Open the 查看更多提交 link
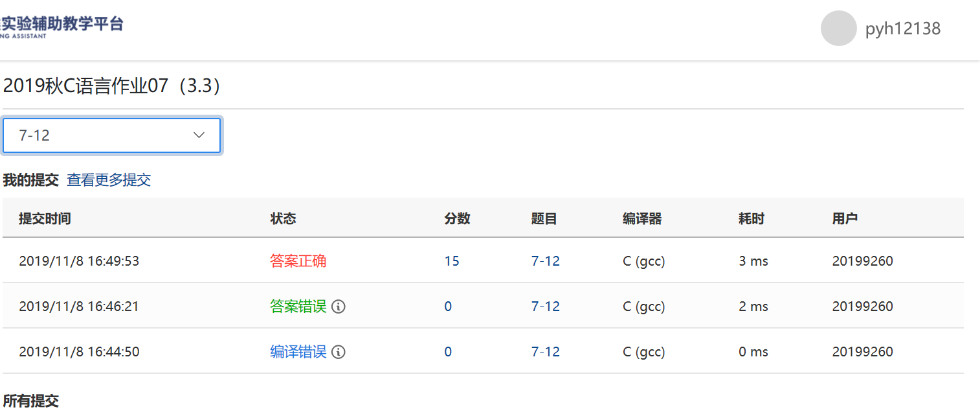This screenshot has width=980, height=416. click(x=109, y=180)
